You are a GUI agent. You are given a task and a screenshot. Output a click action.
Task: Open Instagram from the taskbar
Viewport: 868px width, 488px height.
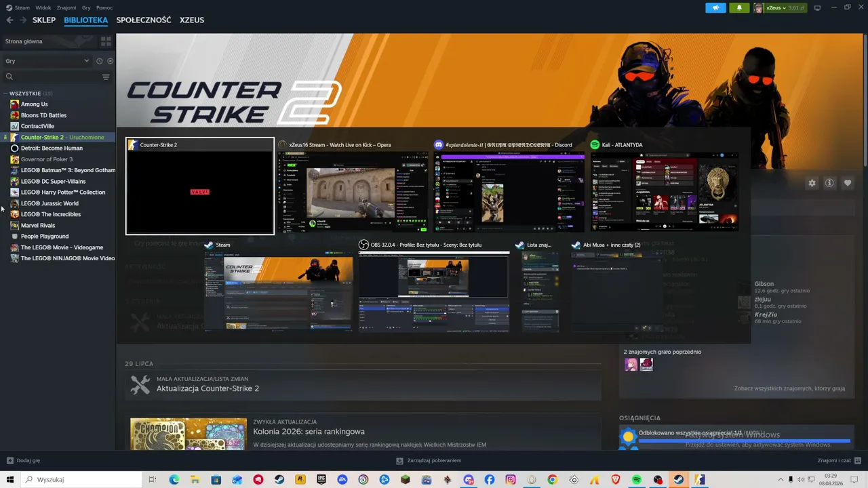point(511,480)
